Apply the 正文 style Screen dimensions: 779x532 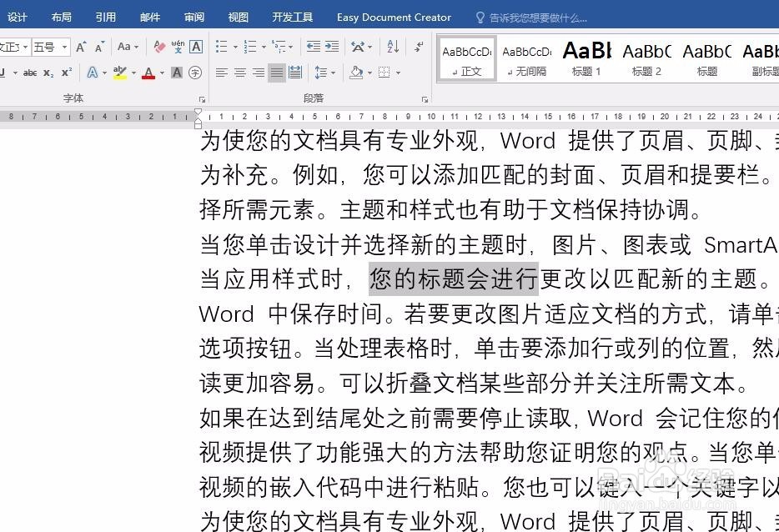(x=467, y=58)
